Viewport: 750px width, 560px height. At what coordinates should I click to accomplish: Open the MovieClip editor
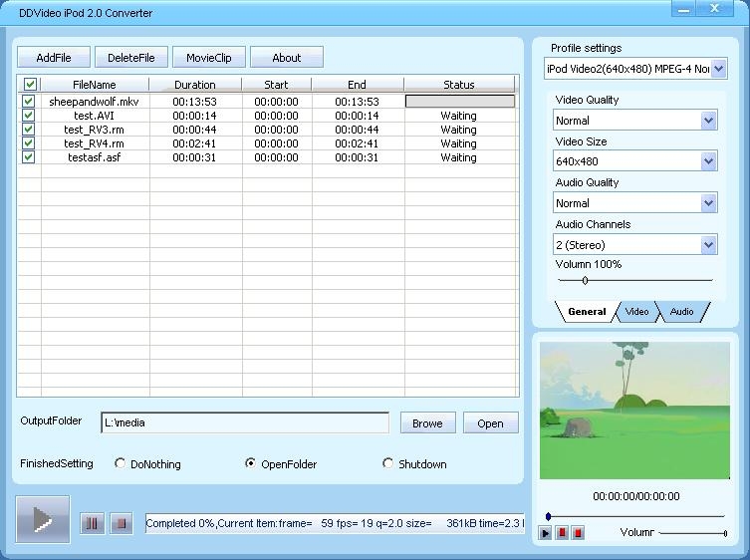[x=209, y=58]
